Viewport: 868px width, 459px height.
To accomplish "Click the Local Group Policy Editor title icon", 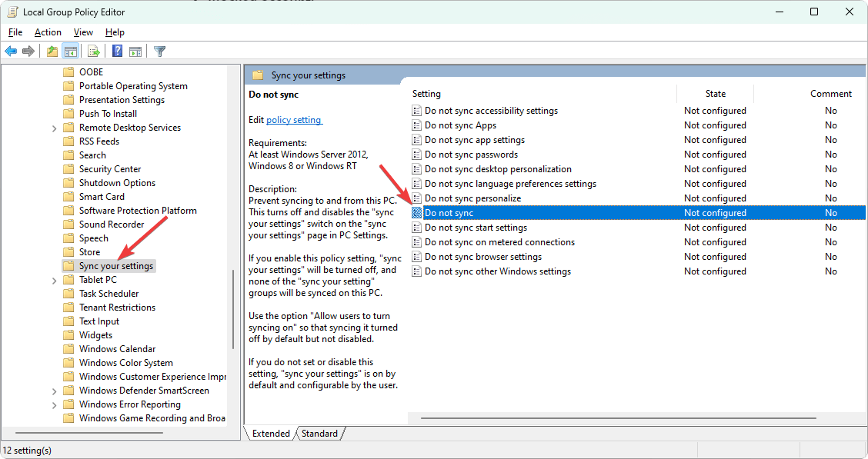I will pos(12,12).
